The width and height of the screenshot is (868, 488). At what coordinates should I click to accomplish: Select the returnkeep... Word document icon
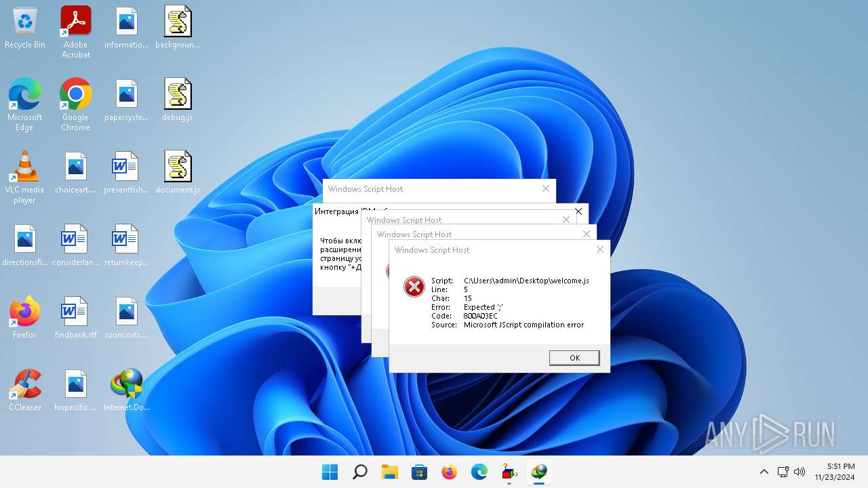pyautogui.click(x=127, y=245)
